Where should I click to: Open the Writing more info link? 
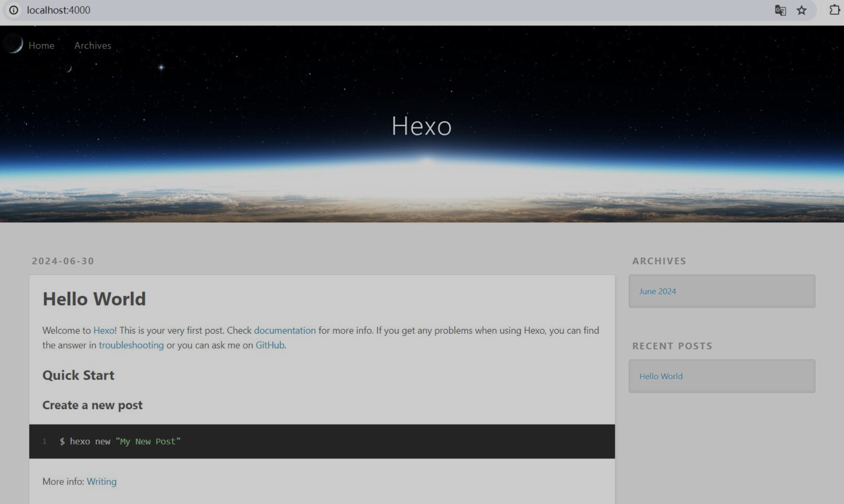(101, 481)
